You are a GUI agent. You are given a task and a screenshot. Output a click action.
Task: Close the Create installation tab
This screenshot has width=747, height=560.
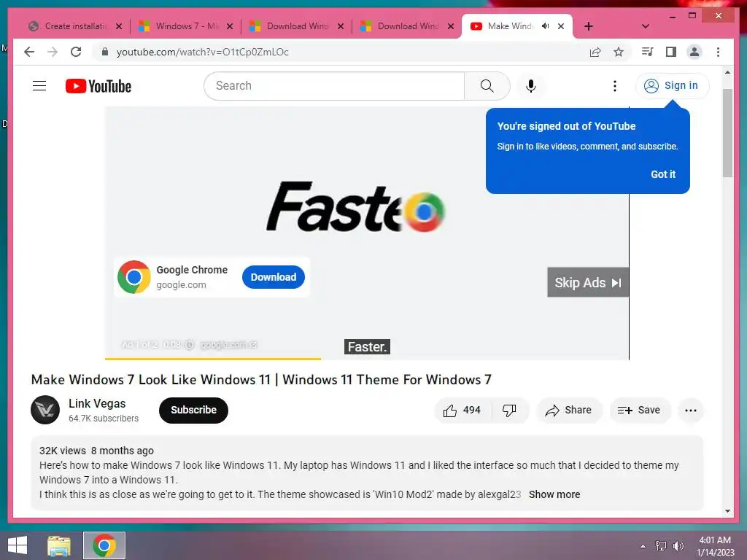click(119, 26)
